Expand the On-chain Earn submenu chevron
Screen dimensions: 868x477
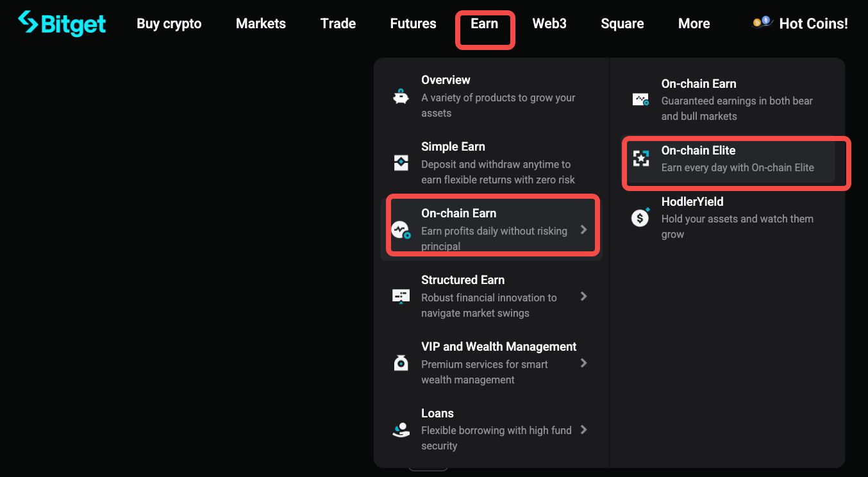583,230
